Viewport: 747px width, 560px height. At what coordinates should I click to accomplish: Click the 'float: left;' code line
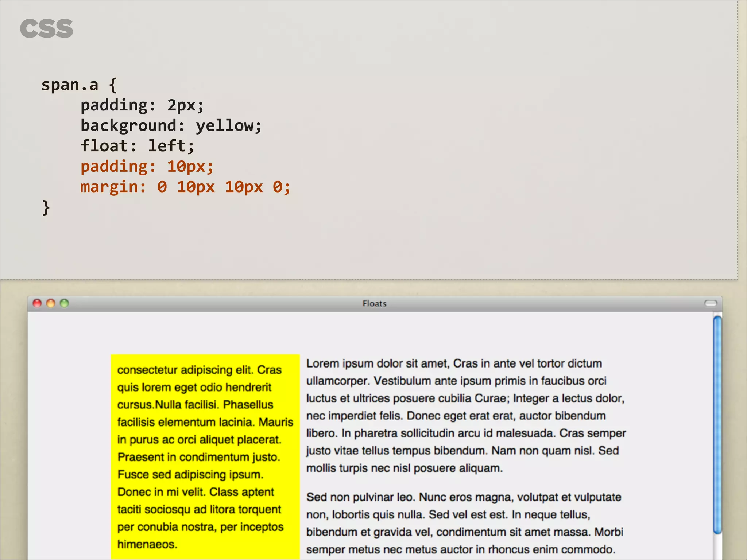click(138, 146)
